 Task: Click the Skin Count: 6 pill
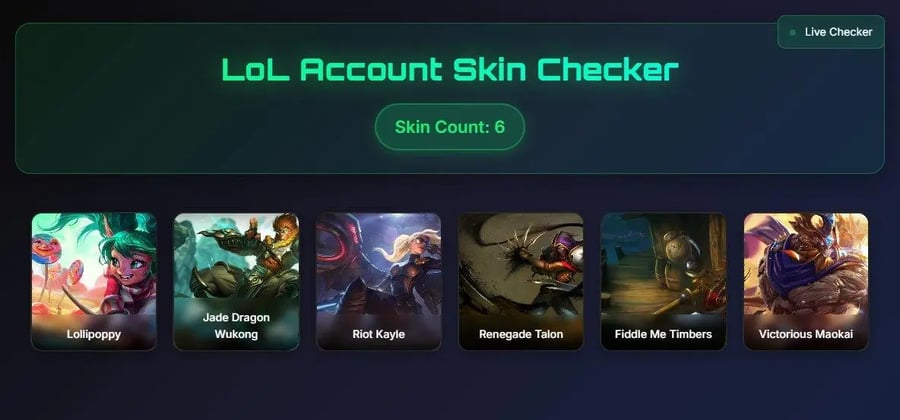pyautogui.click(x=449, y=127)
